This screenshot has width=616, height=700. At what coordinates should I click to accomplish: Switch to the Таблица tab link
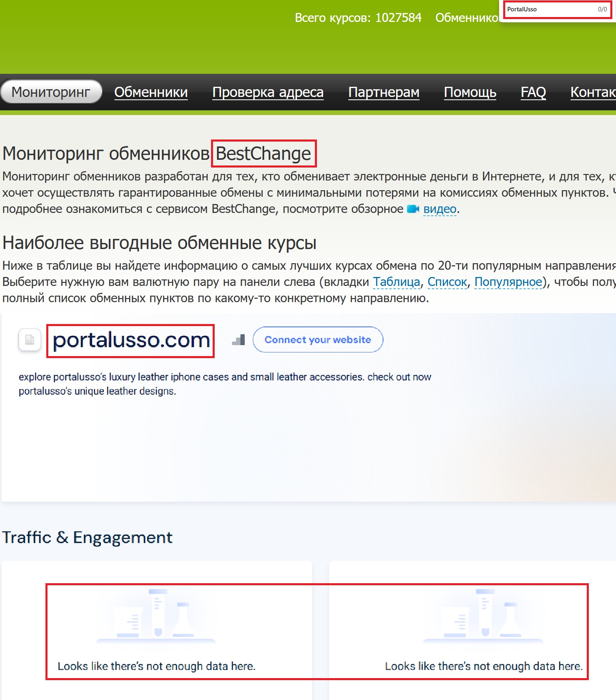(x=396, y=282)
